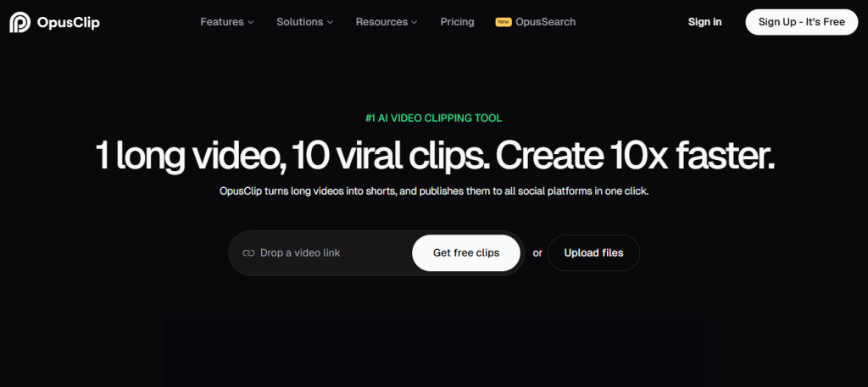Open the OpusClip home text link
Image resolution: width=868 pixels, height=387 pixels.
[x=68, y=22]
